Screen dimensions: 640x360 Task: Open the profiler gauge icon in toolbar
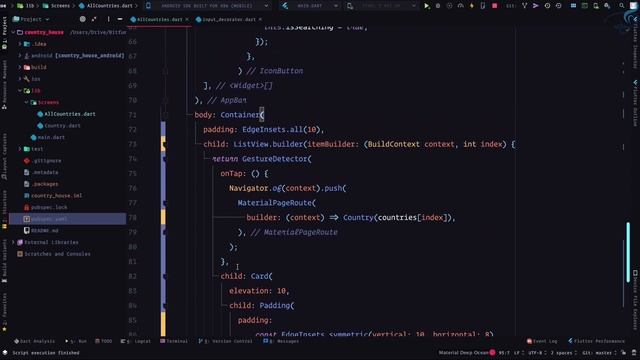tap(460, 6)
